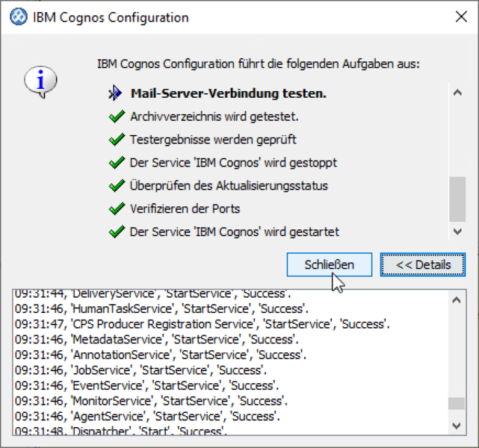Click the task list scrollbar thumb
Image resolution: width=479 pixels, height=448 pixels.
tap(457, 199)
